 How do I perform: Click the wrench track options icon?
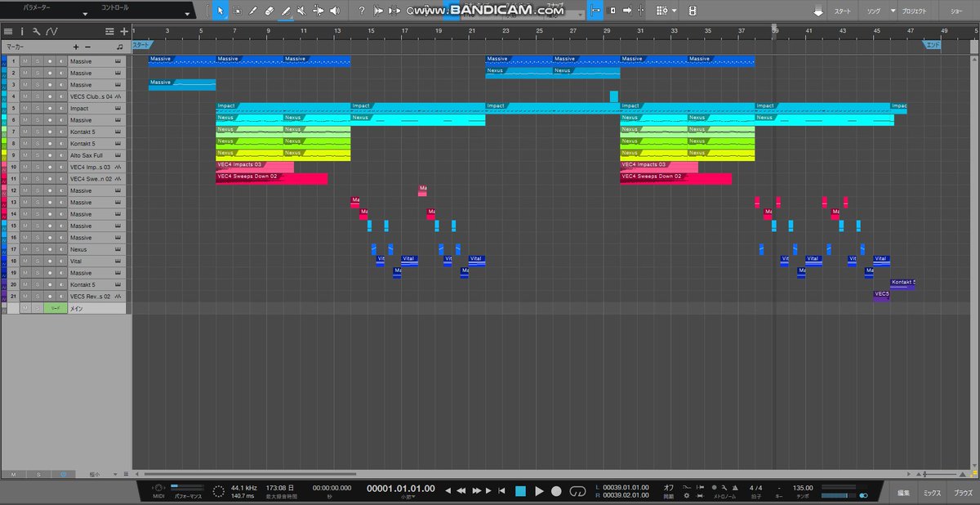[36, 31]
